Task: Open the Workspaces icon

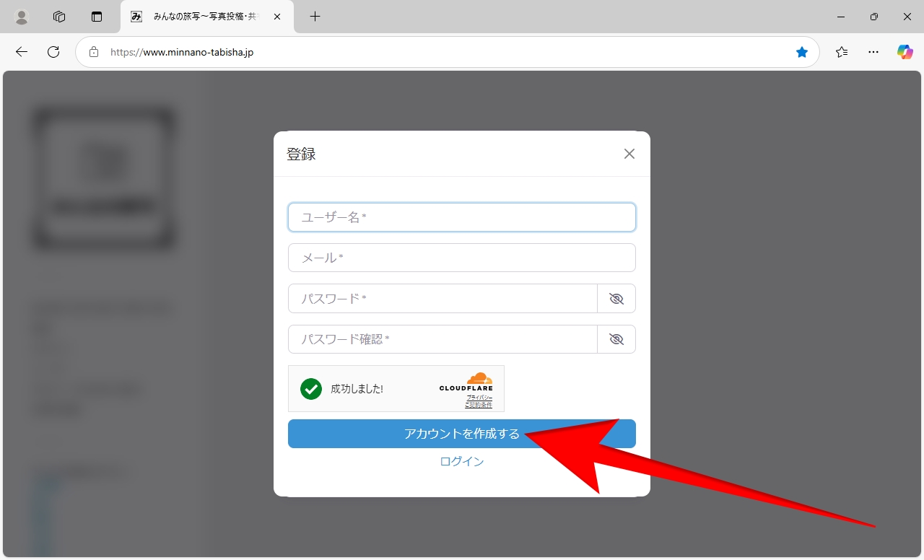Action: tap(59, 17)
